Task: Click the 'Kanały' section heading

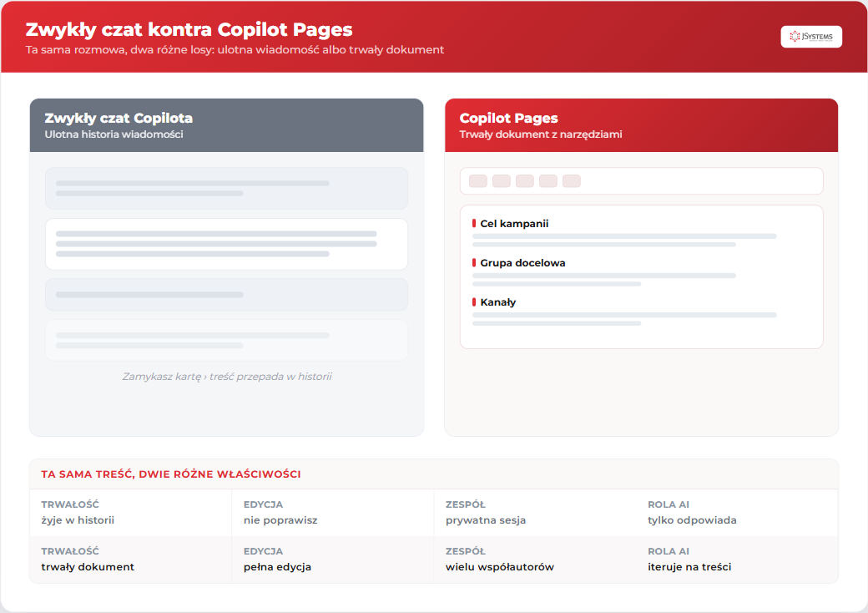Action: (497, 302)
